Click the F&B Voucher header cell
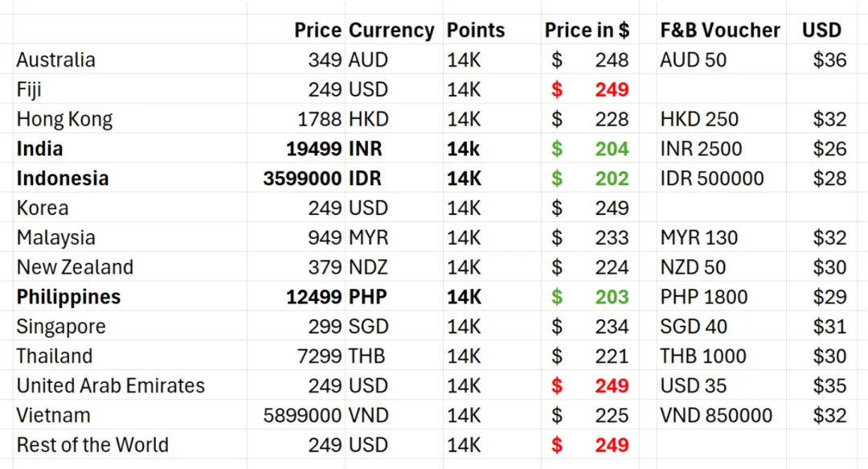 [720, 30]
